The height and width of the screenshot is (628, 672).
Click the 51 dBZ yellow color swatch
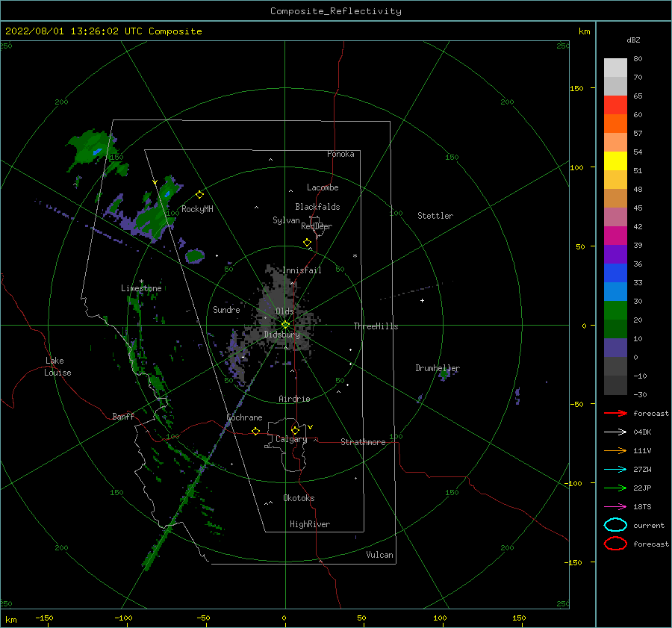coord(615,161)
